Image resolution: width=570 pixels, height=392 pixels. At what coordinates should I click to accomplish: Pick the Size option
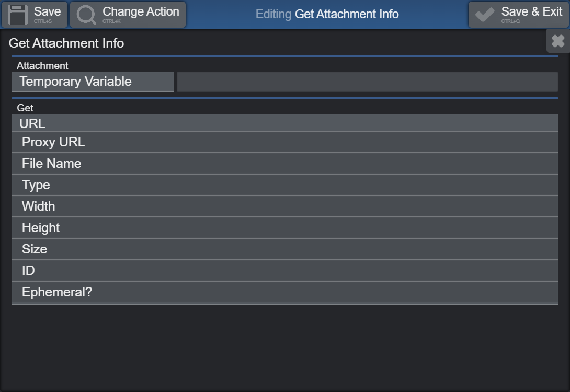pyautogui.click(x=285, y=249)
